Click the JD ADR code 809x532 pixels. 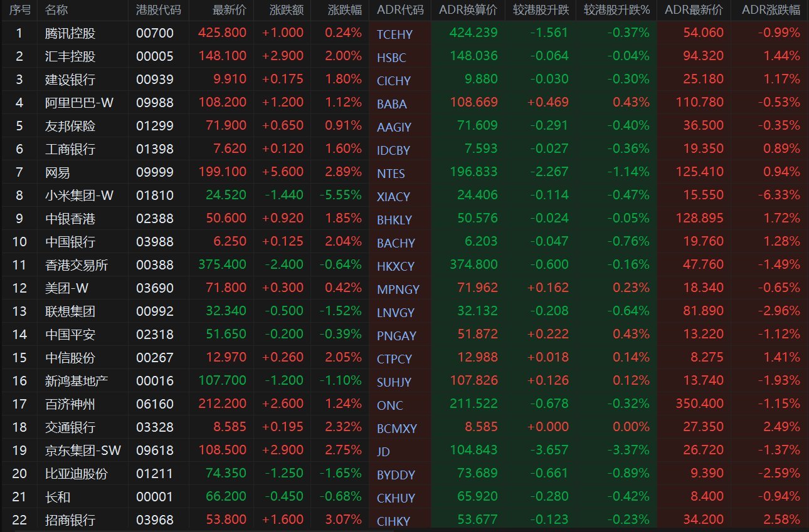tap(383, 452)
